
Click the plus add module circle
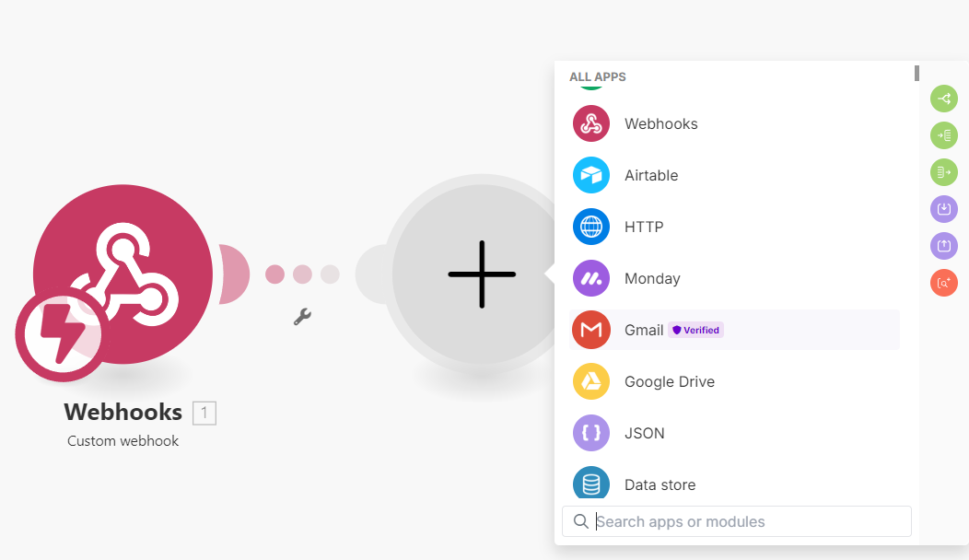click(x=482, y=274)
